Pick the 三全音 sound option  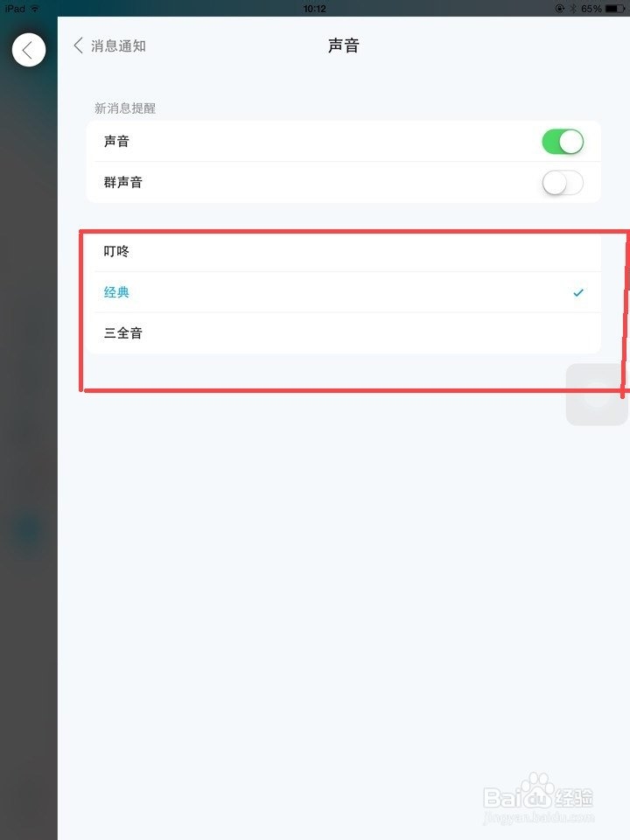343,332
